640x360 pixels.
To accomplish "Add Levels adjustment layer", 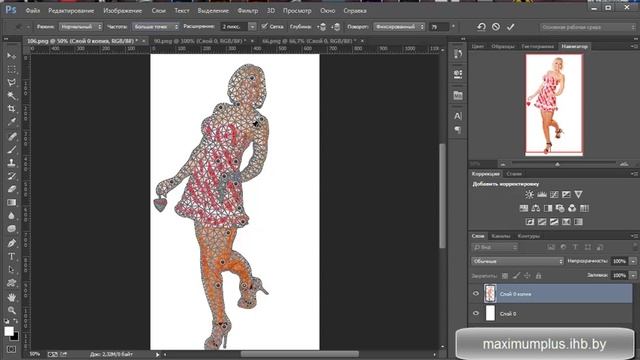I will (542, 195).
